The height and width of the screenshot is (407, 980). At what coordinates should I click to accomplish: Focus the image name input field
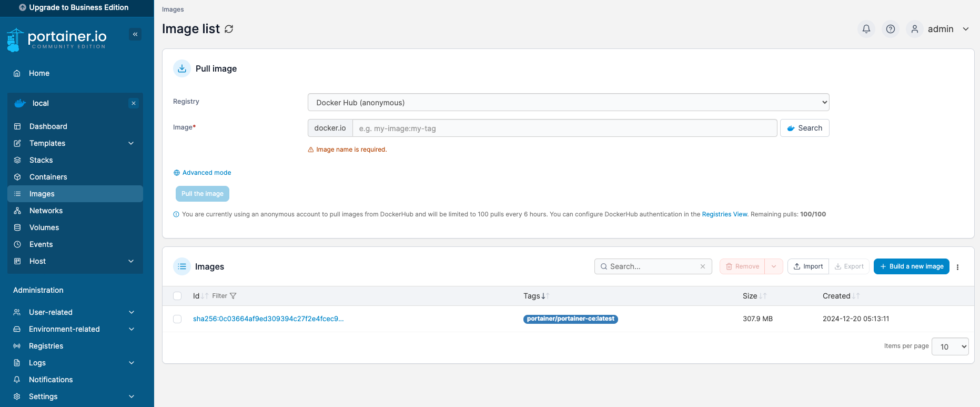tap(564, 128)
